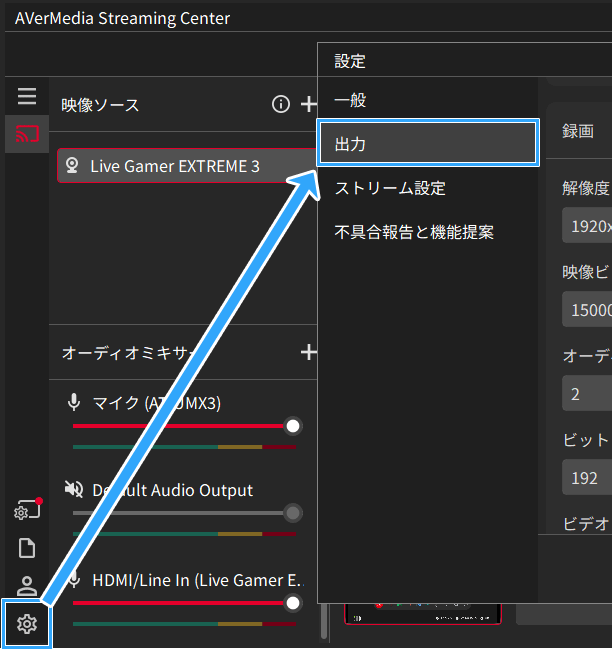Open the audio channel dropdown showing 2

tap(587, 393)
